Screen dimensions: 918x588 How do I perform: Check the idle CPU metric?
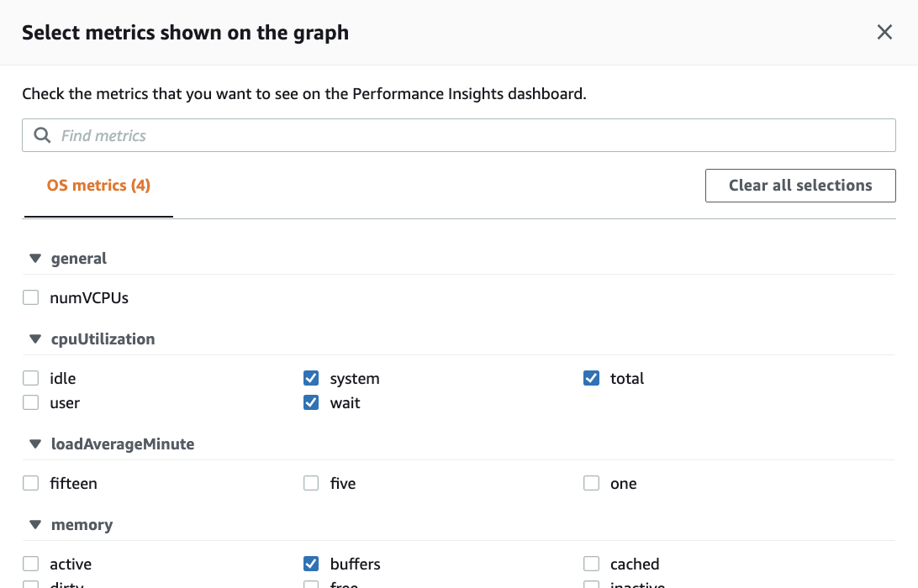pyautogui.click(x=30, y=378)
